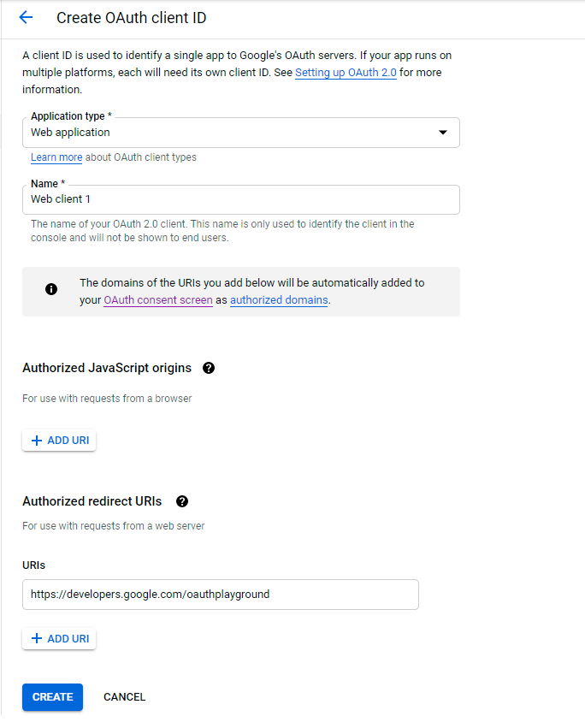The width and height of the screenshot is (585, 728).
Task: Open the Application type combo box
Action: (240, 133)
